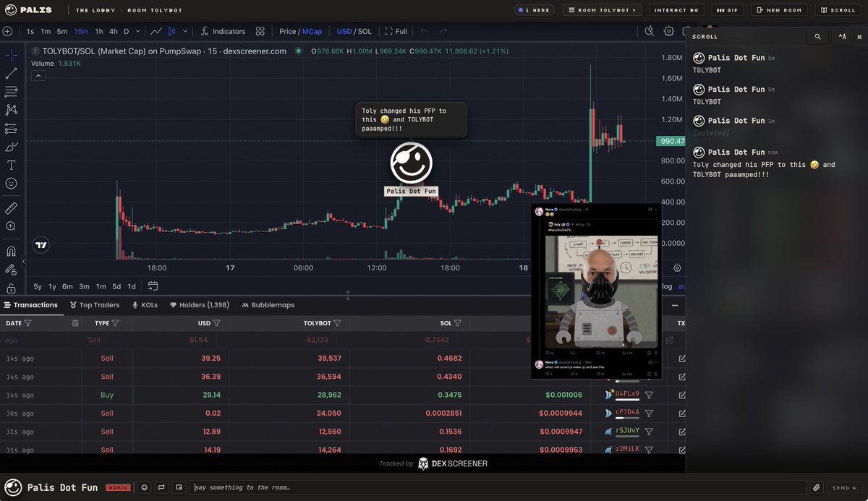Filter transactions by TYPE column
The width and height of the screenshot is (868, 501).
click(x=115, y=323)
